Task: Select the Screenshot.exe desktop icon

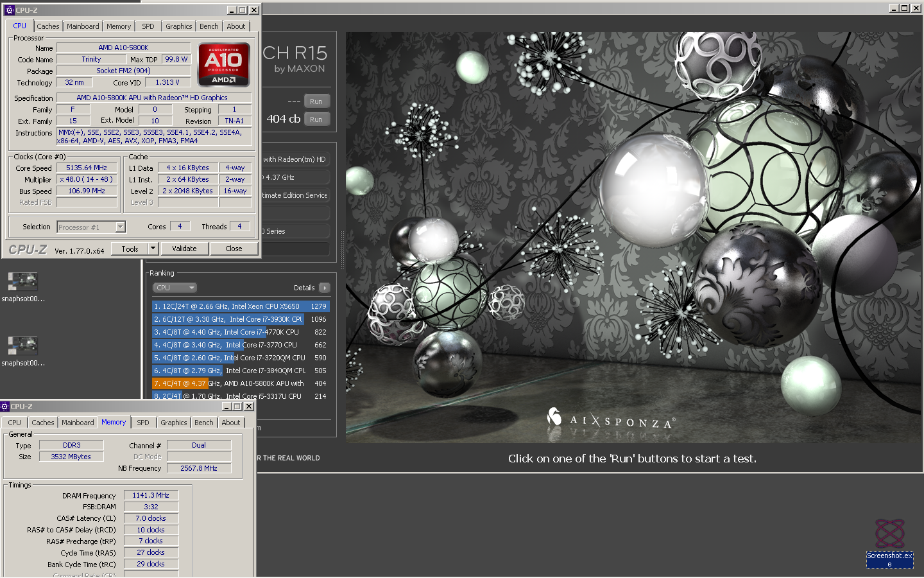Action: click(x=889, y=544)
